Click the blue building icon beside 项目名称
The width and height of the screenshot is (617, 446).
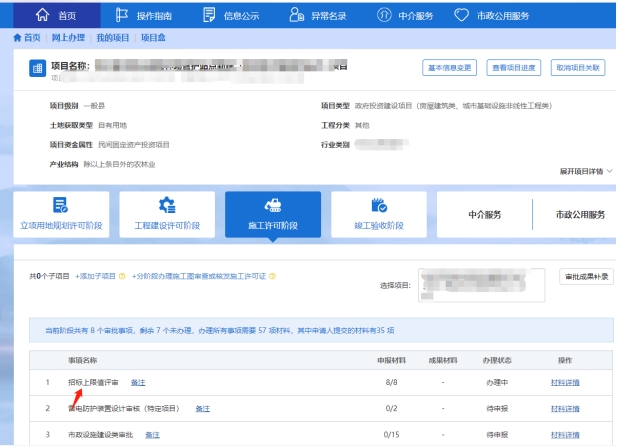pos(37,68)
